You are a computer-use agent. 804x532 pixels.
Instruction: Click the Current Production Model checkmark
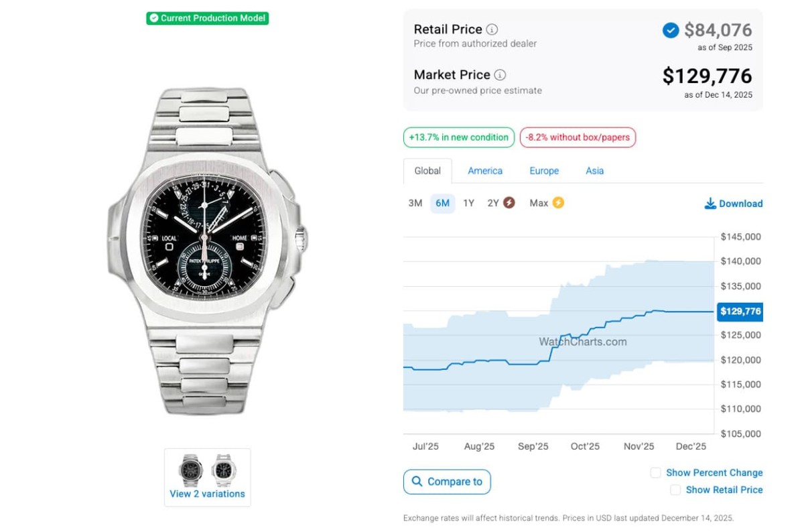[154, 18]
